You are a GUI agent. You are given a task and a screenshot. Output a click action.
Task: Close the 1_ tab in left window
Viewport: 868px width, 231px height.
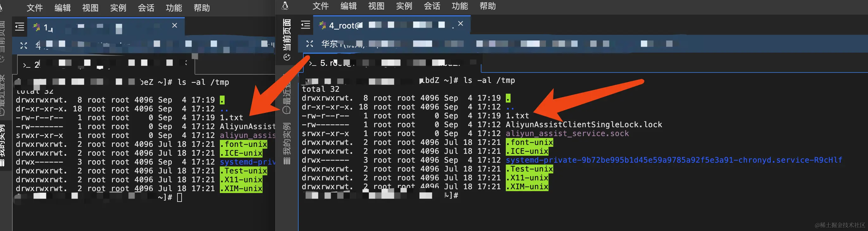click(x=175, y=25)
